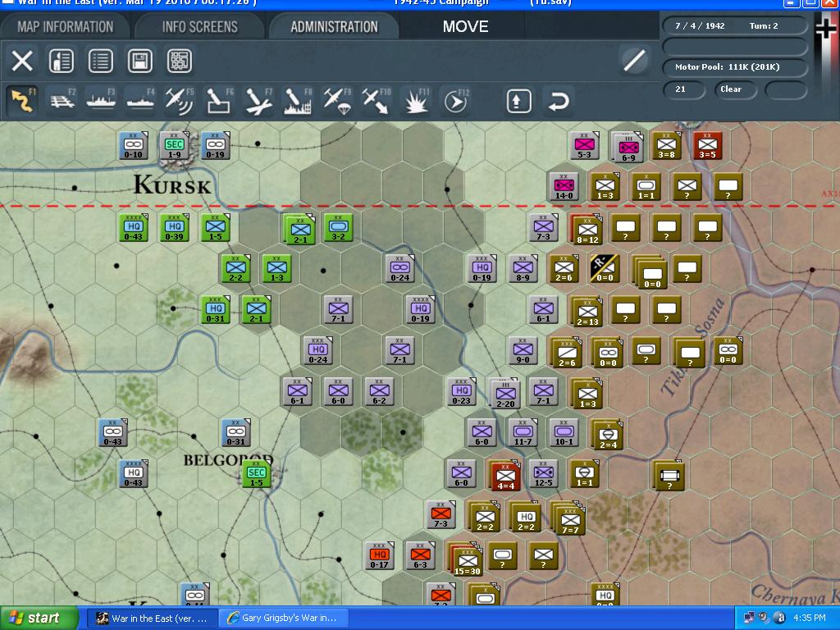This screenshot has width=840, height=630.
Task: Activate the Bomb unit (F6) icon
Action: pyautogui.click(x=218, y=100)
